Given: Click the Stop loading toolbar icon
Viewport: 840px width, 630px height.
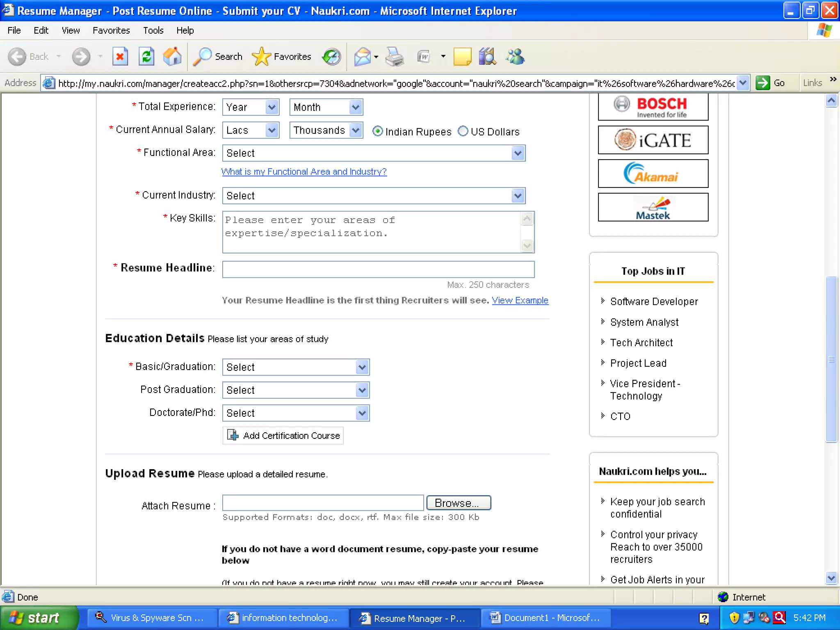Looking at the screenshot, I should [120, 57].
